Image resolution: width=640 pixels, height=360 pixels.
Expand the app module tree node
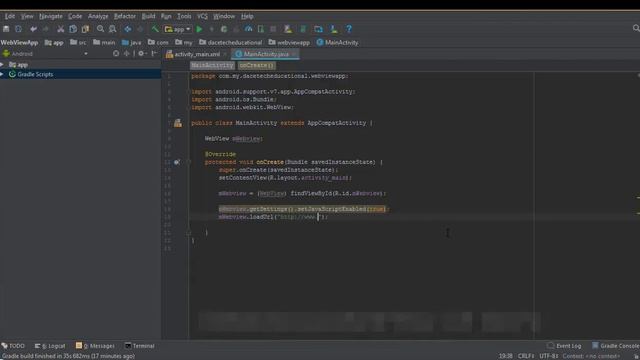[x=2, y=64]
